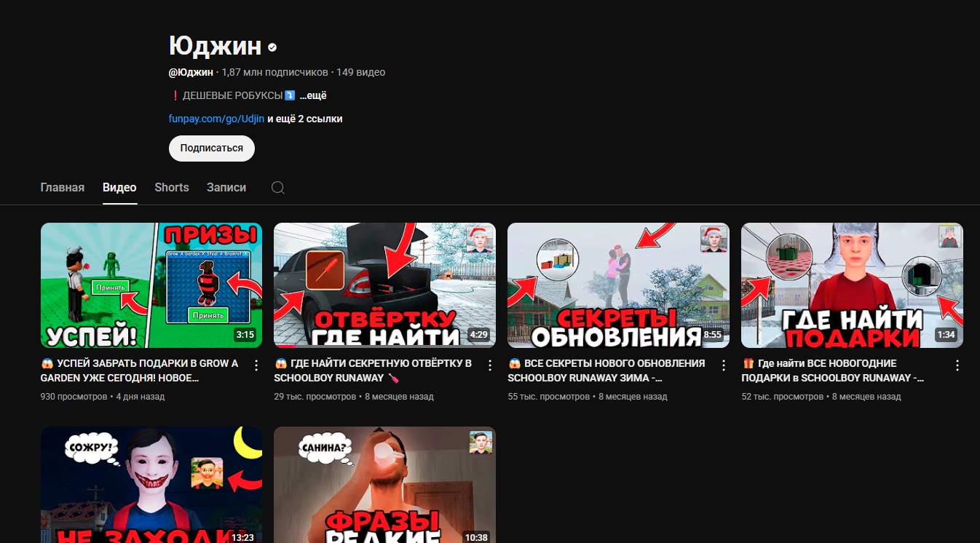The image size is (980, 543).
Task: Open the ФРАЗЫ РЕДКИЕ video thumbnail
Action: coord(384,485)
